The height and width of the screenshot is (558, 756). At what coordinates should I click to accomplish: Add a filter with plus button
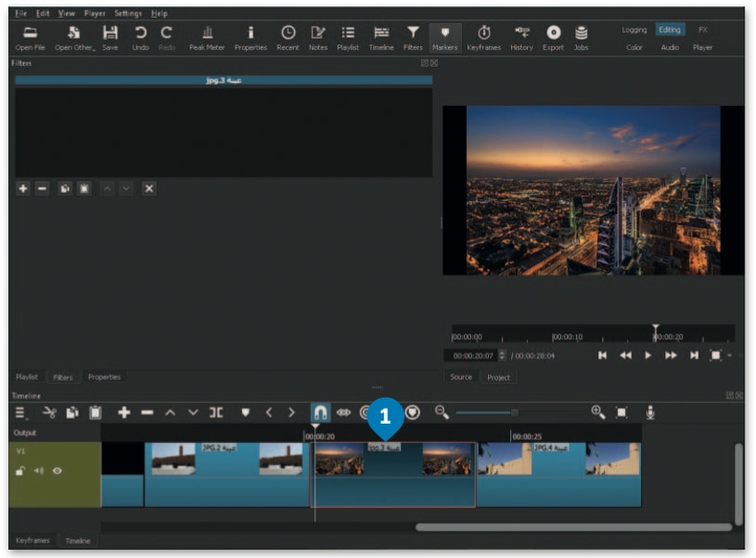coord(22,189)
